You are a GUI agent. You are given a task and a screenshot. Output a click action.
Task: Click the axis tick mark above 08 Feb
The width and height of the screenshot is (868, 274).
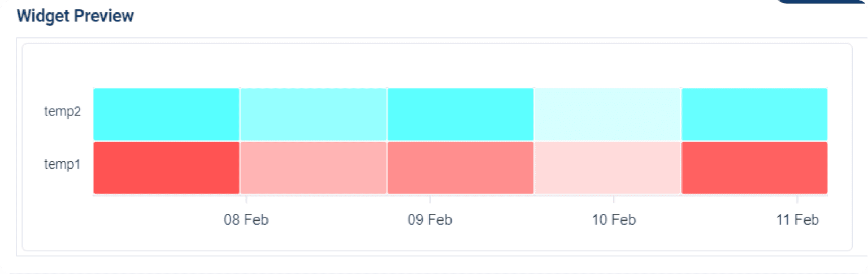[x=246, y=200]
